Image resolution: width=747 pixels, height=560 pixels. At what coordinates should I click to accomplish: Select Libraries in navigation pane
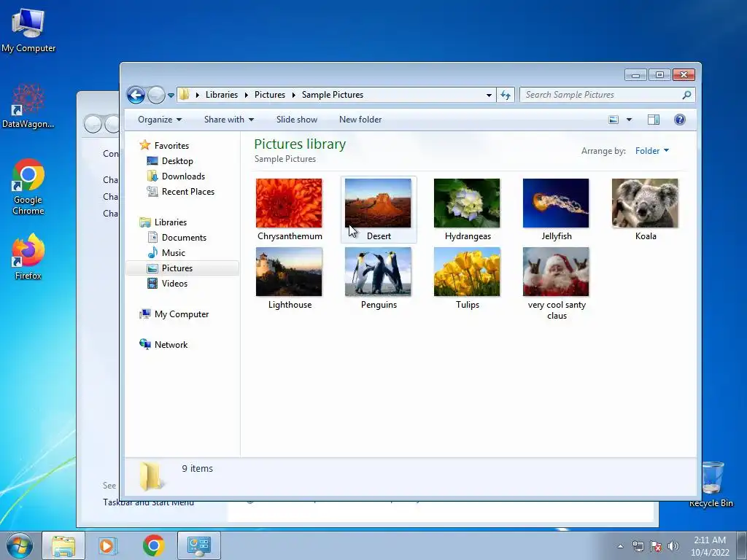(170, 222)
